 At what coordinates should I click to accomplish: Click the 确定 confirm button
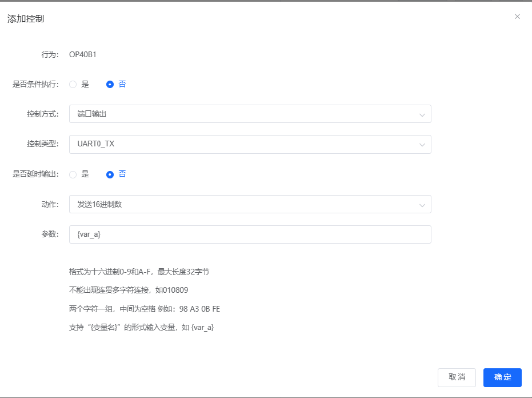click(x=502, y=377)
